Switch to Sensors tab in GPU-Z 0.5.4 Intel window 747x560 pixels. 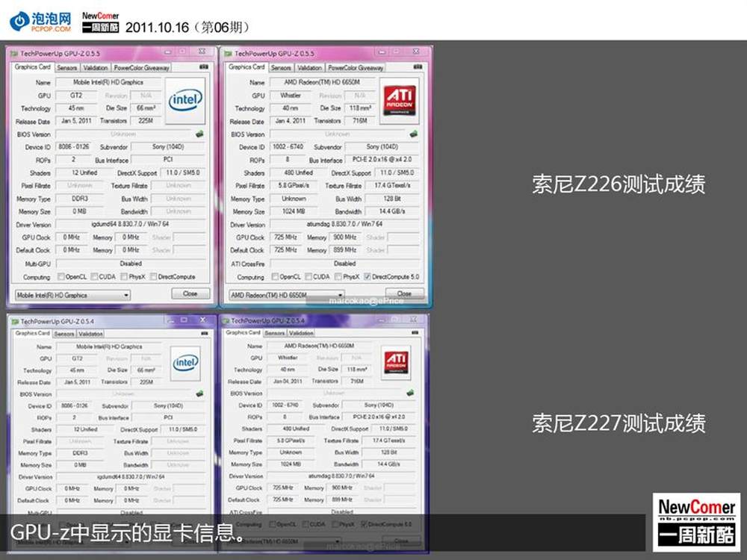[x=63, y=334]
